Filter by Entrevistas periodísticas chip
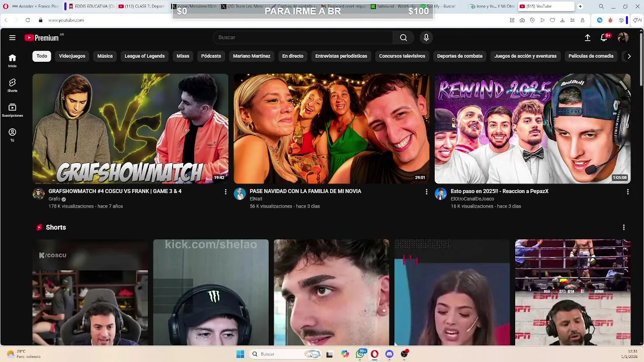Viewport: 644px width, 362px height. [x=341, y=56]
